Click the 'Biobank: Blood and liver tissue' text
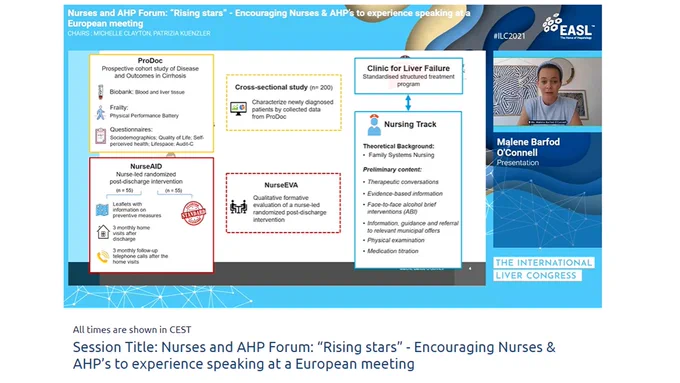This screenshot has width=680, height=383. click(x=147, y=92)
